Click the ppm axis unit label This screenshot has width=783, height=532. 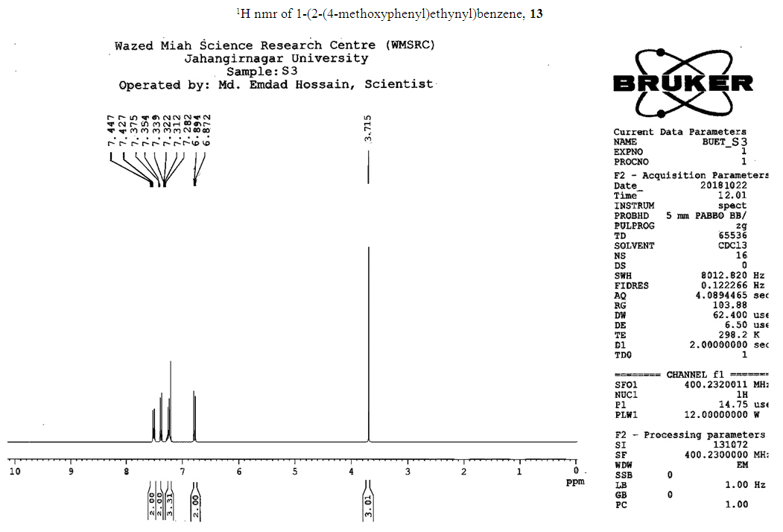[x=575, y=481]
